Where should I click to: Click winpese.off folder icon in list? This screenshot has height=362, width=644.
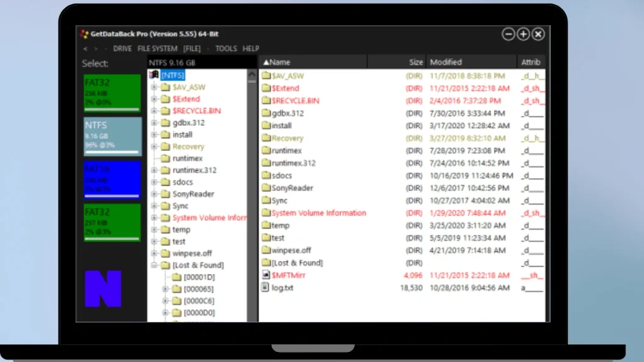(266, 250)
